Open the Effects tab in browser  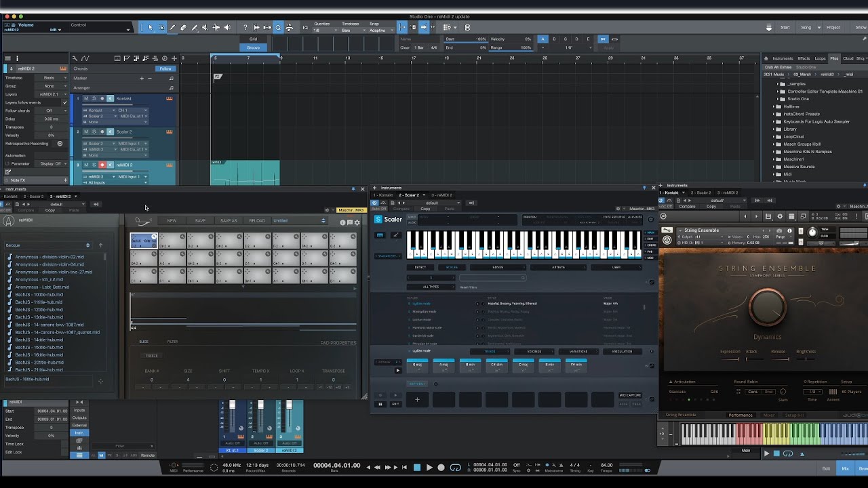[804, 58]
